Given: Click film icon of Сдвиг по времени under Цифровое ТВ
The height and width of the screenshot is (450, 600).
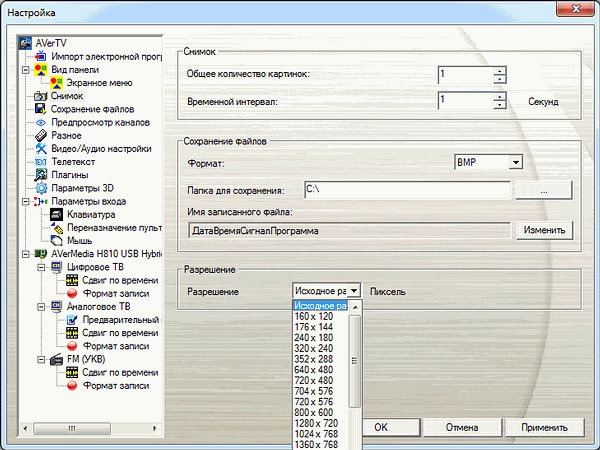Looking at the screenshot, I should [x=72, y=280].
